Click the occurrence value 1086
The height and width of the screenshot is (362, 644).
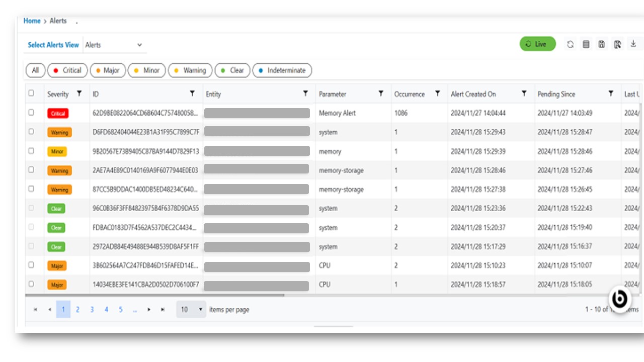pyautogui.click(x=401, y=113)
